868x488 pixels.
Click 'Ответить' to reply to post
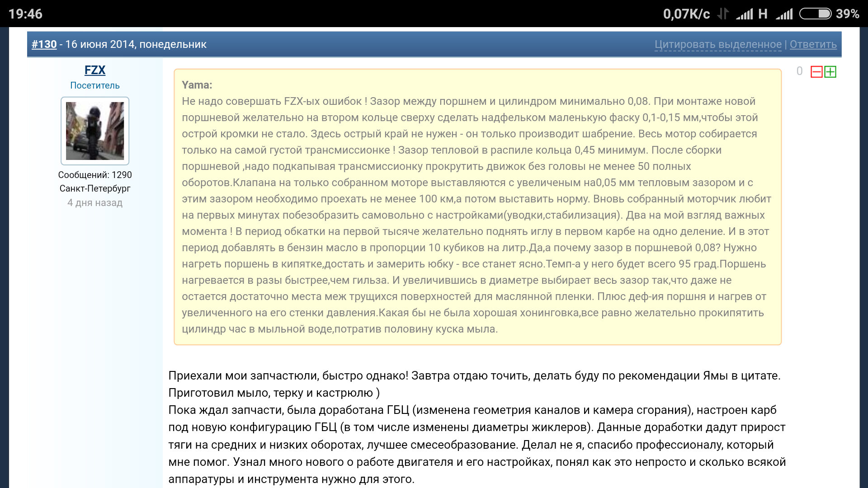[x=813, y=44]
